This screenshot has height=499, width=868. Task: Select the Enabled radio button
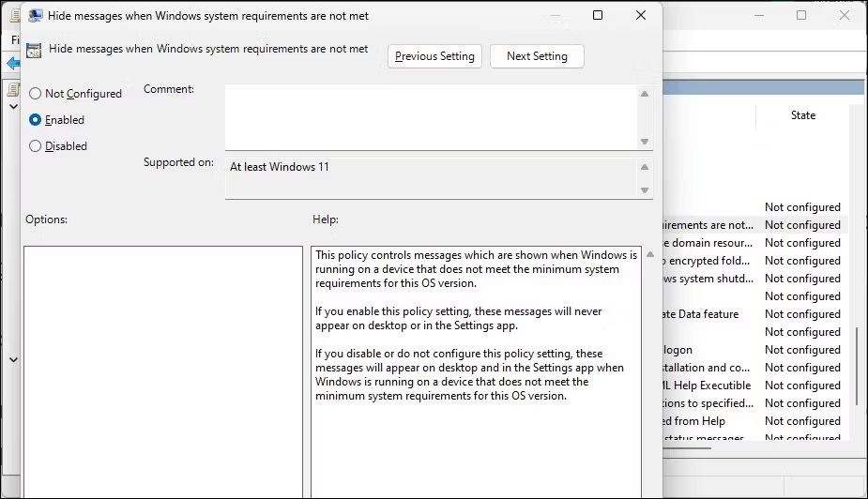tap(36, 120)
